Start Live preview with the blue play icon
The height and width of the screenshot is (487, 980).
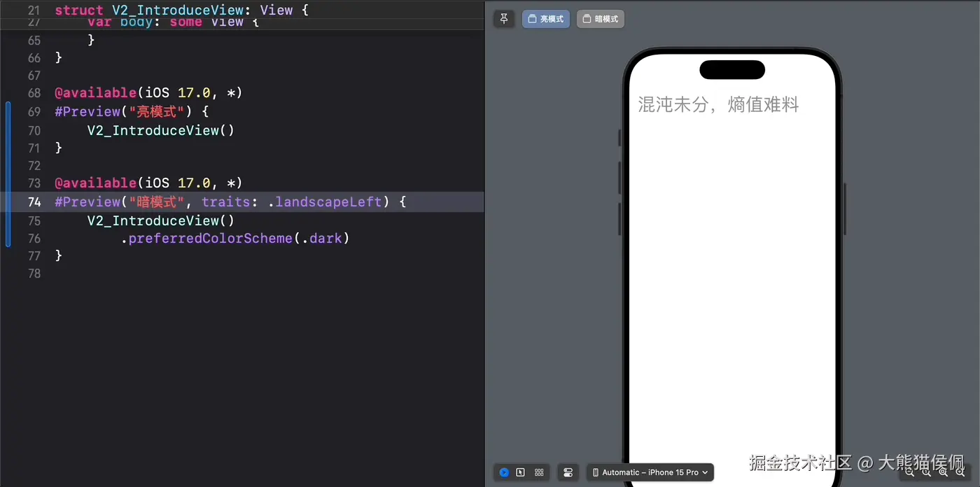coord(504,472)
